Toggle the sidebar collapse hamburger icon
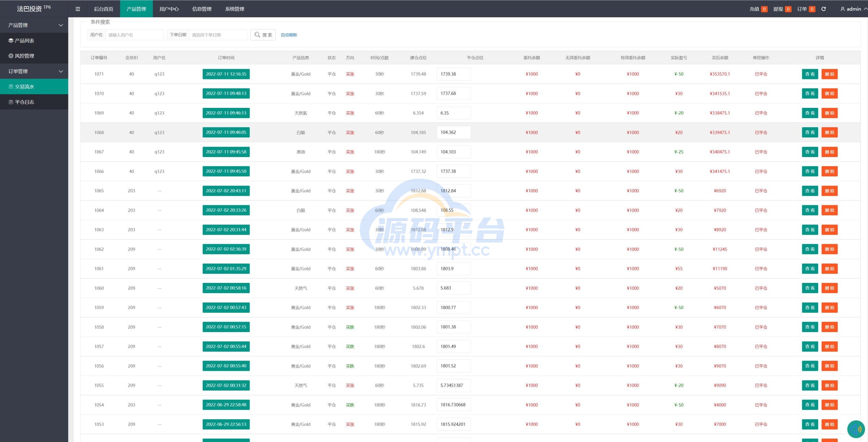The width and height of the screenshot is (868, 442). [x=78, y=9]
